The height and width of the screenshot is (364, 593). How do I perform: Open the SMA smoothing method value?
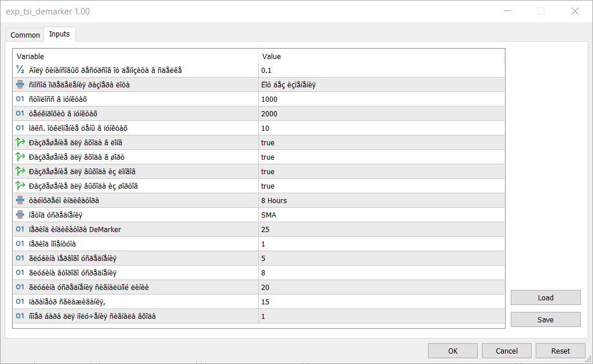[381, 215]
